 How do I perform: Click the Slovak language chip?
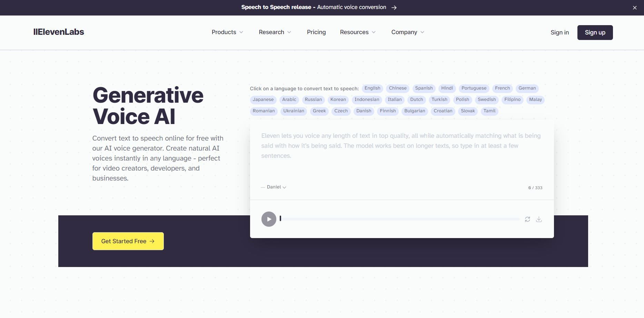click(468, 111)
